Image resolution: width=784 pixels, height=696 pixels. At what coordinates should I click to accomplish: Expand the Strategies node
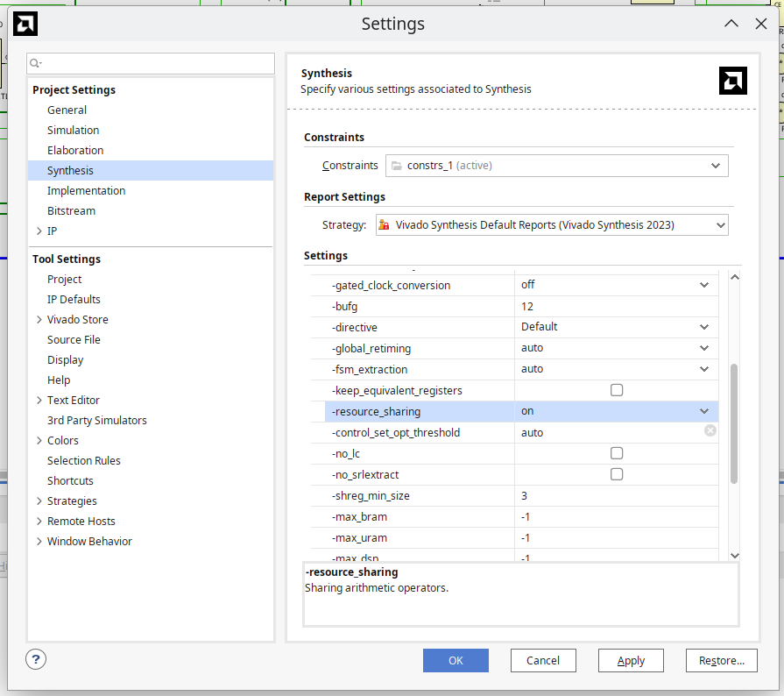click(39, 501)
